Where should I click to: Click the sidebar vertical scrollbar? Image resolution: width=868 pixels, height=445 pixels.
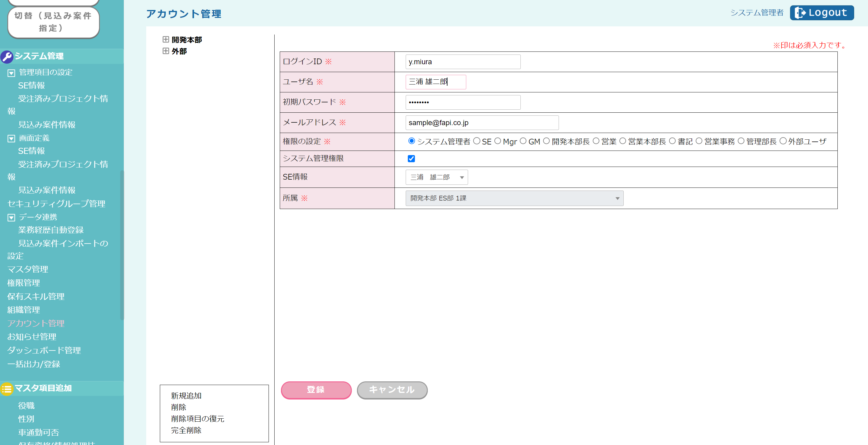tap(122, 245)
